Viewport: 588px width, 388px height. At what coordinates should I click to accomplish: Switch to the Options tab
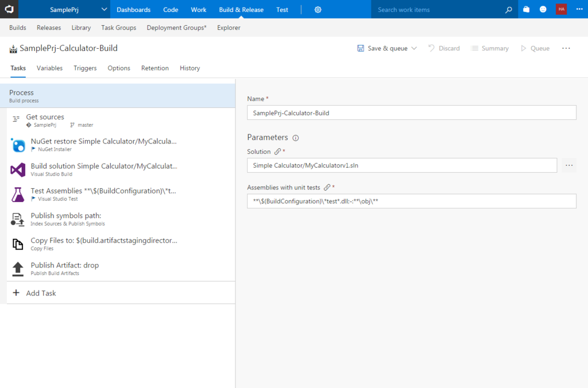tap(119, 68)
